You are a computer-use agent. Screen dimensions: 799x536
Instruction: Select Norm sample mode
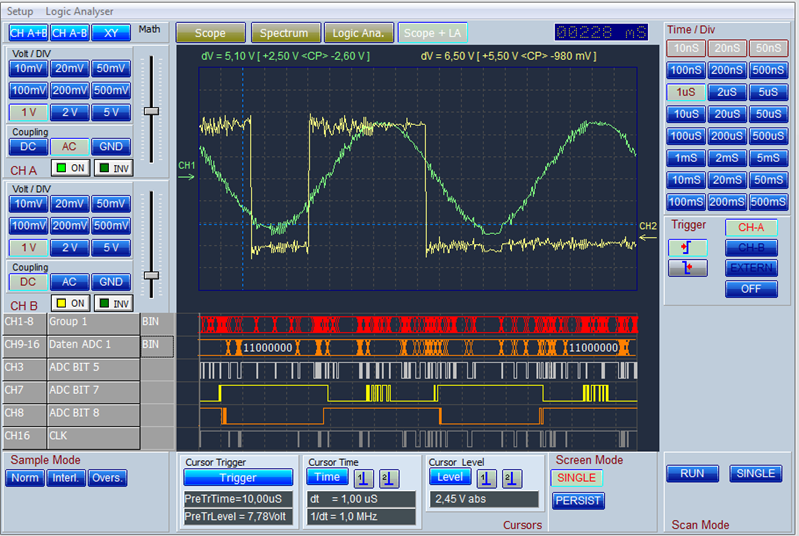click(24, 478)
